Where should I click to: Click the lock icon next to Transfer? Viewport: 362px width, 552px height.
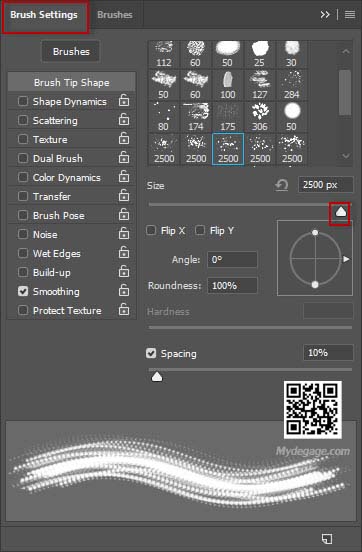124,196
